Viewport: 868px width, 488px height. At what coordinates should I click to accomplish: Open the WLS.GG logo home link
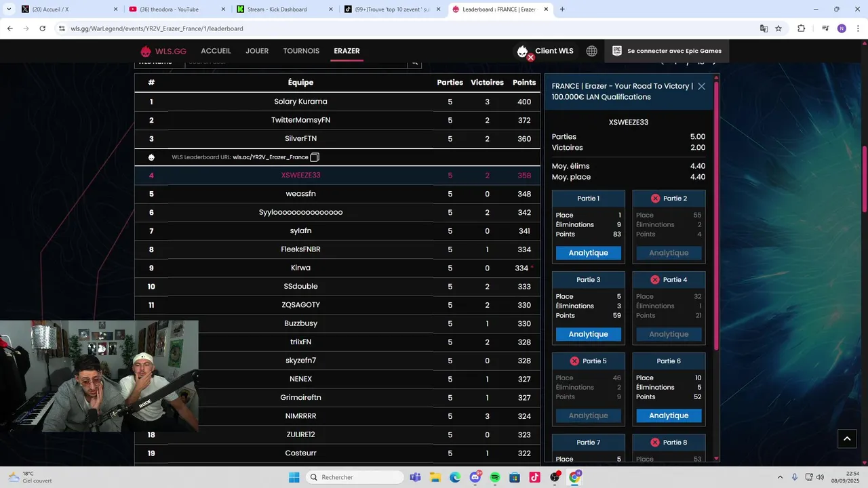click(x=163, y=51)
